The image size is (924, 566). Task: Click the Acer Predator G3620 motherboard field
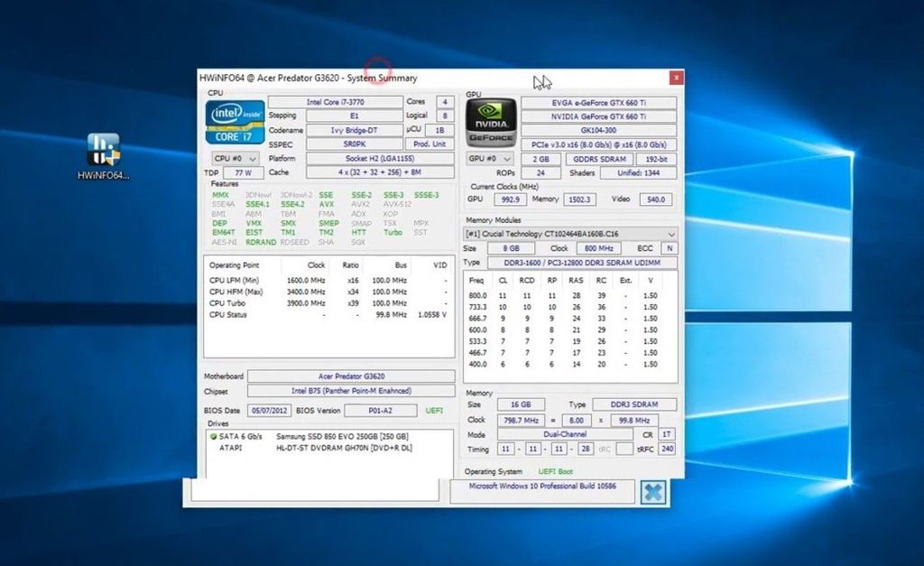(x=351, y=376)
